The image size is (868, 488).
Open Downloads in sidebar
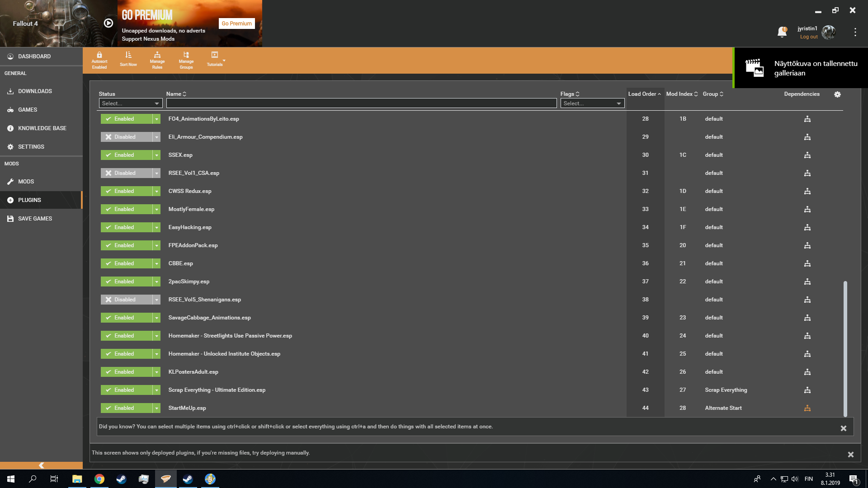pos(41,91)
